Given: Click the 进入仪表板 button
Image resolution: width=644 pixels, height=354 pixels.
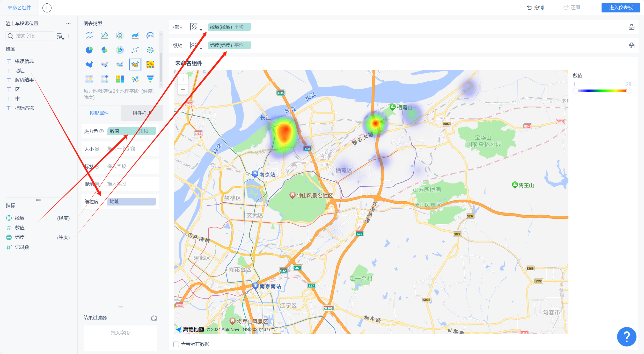Looking at the screenshot, I should 620,8.
